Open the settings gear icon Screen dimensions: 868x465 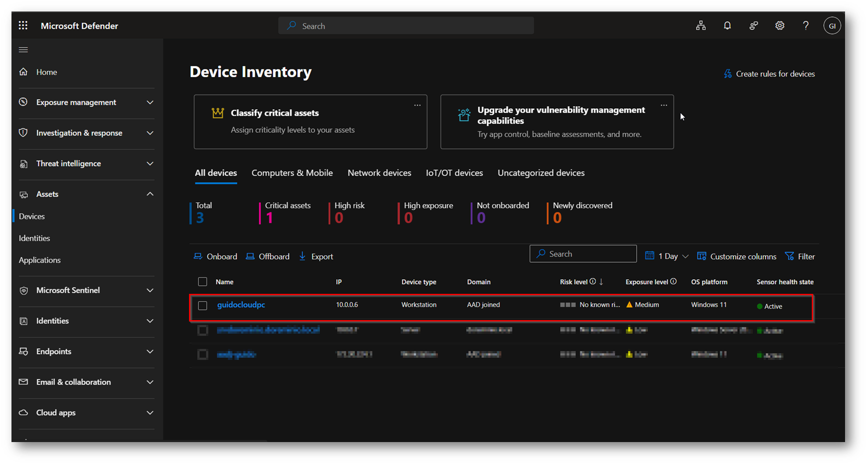pos(779,26)
